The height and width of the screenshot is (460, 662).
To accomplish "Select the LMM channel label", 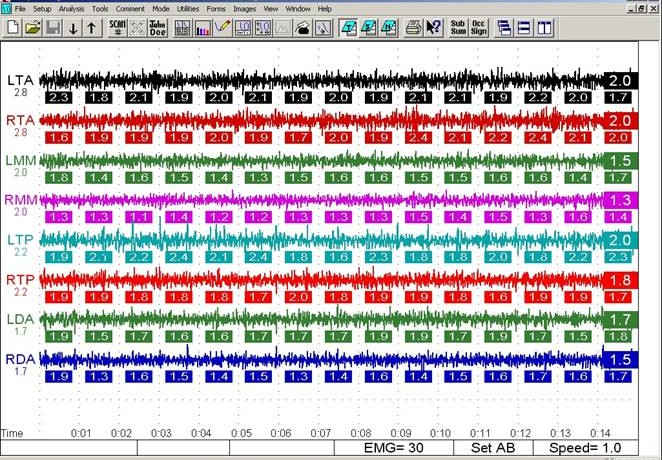I will point(21,160).
